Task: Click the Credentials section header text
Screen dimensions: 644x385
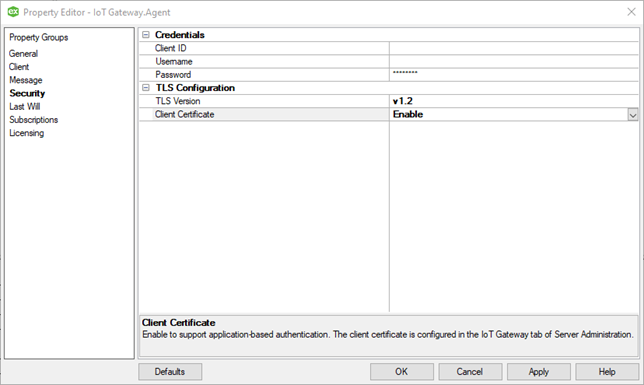Action: [x=179, y=35]
